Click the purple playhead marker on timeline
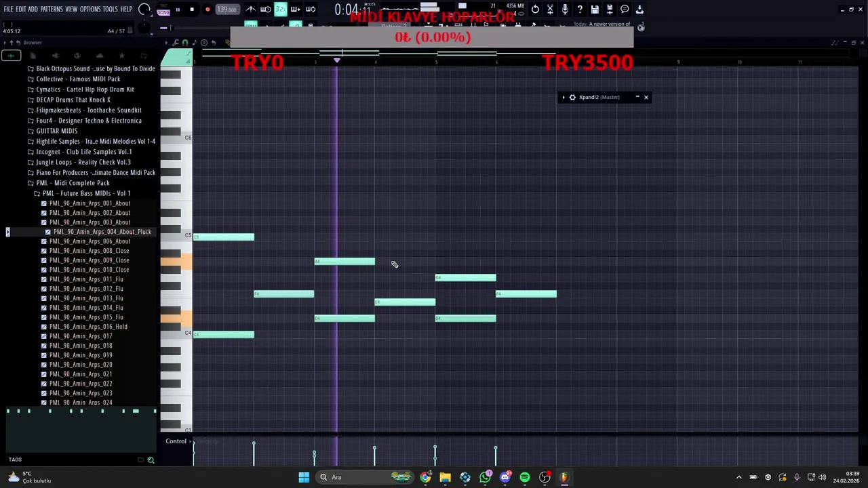Viewport: 868px width, 488px height. pyautogui.click(x=337, y=61)
